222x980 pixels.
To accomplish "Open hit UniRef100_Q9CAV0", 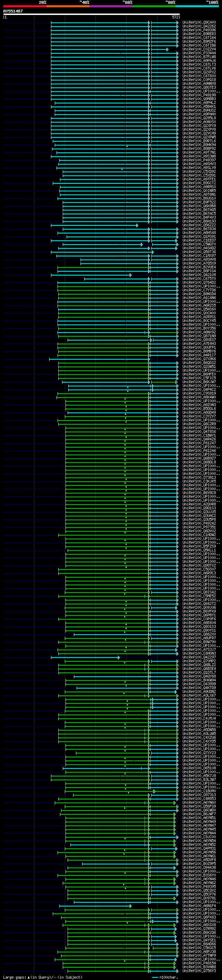I will pyautogui.click(x=199, y=23).
